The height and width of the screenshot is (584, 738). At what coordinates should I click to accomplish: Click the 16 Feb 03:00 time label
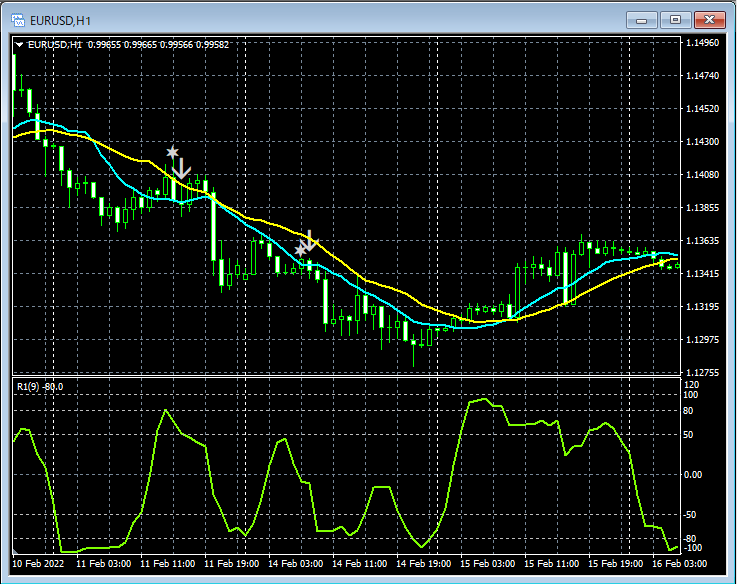pos(679,564)
